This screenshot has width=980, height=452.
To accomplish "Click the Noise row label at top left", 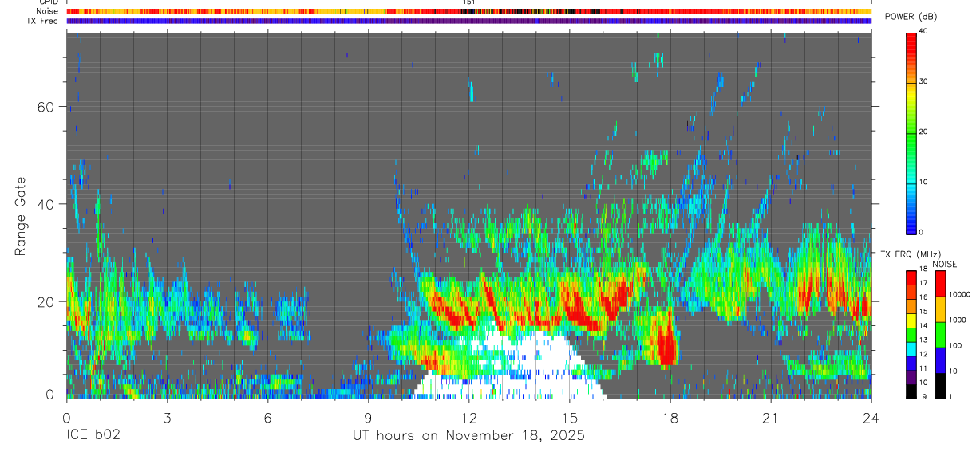I will click(x=46, y=11).
